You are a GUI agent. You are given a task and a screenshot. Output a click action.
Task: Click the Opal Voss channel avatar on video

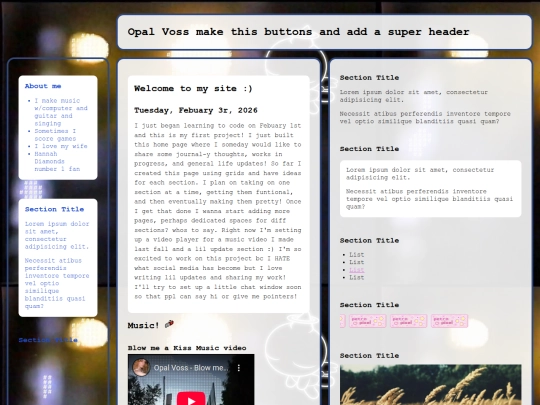click(x=141, y=367)
